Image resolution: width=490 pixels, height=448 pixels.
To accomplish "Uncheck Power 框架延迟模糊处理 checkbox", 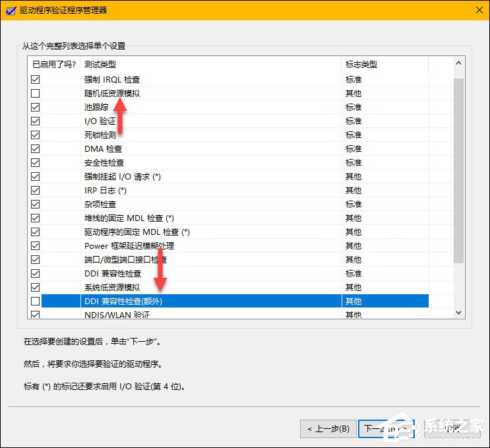I will pos(36,245).
